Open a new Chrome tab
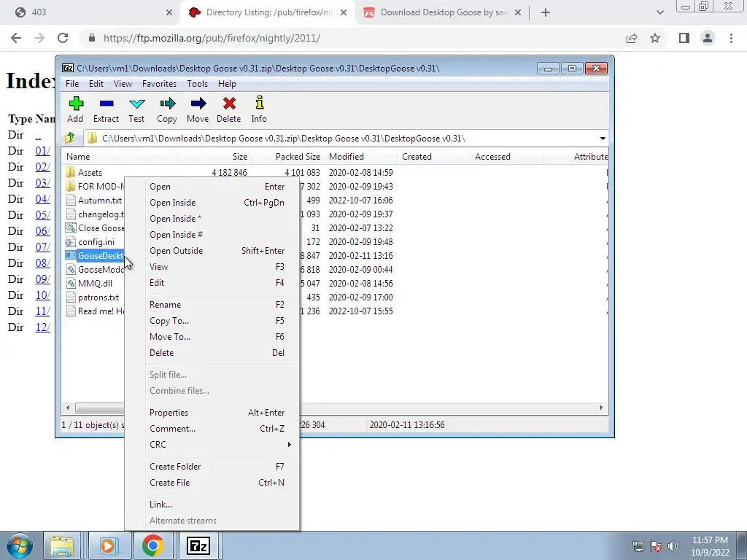Viewport: 747px width, 560px height. coord(546,13)
